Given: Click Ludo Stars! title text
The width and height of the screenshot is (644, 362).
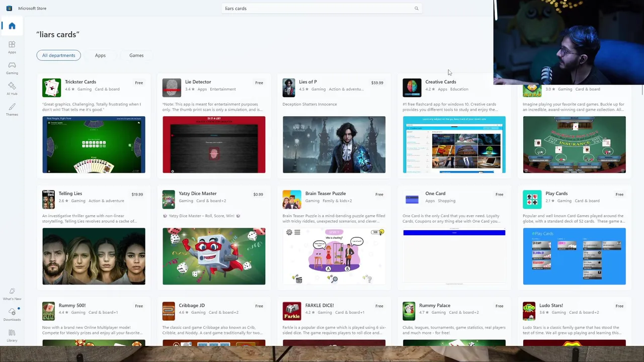Looking at the screenshot, I should [x=551, y=305].
